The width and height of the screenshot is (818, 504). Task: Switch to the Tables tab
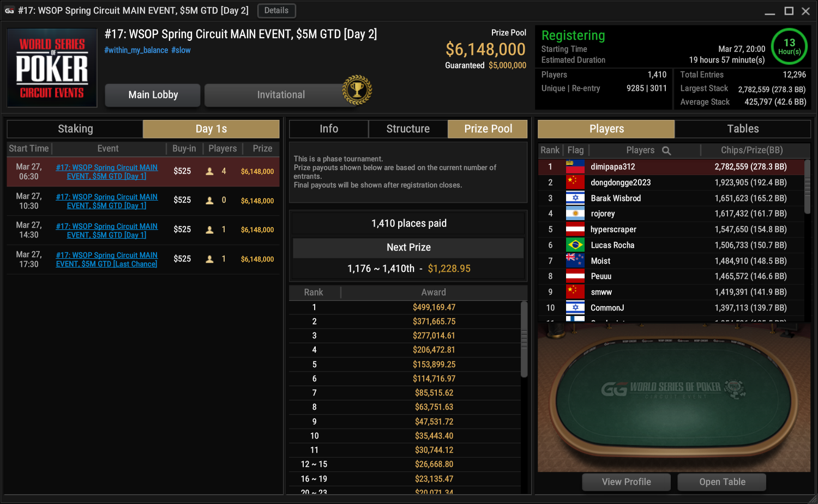(x=743, y=129)
